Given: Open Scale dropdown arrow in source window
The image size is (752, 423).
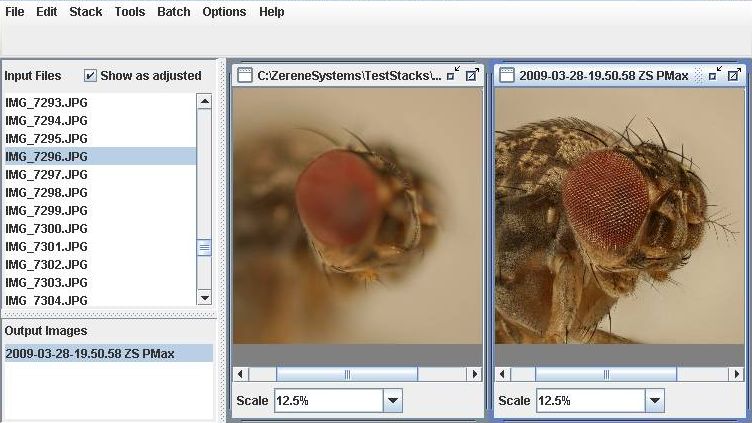Looking at the screenshot, I should point(393,400).
